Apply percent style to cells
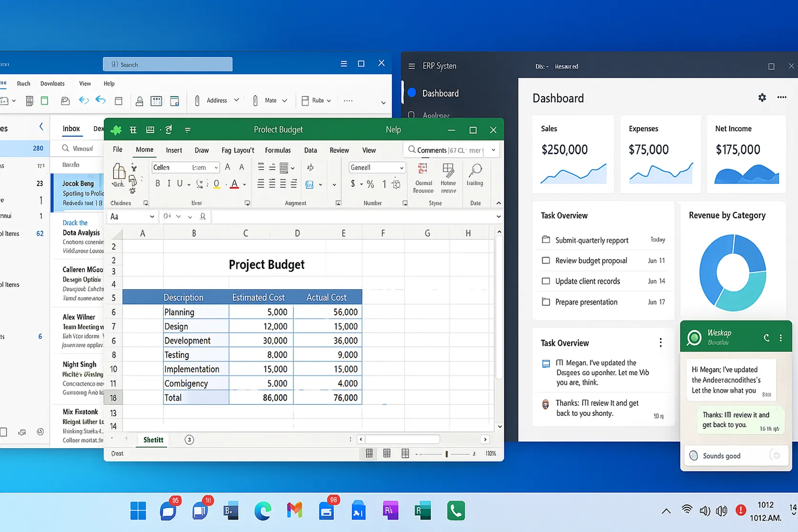The image size is (798, 532). 370,184
